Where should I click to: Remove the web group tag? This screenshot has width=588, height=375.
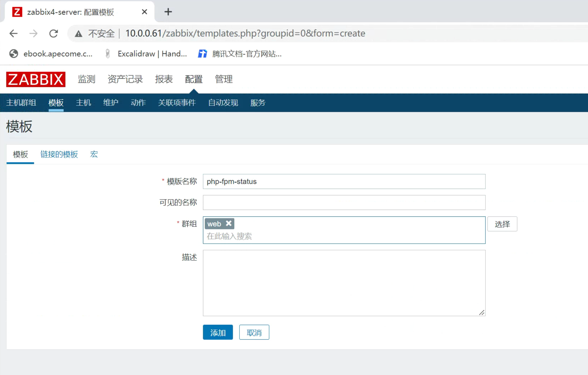229,223
